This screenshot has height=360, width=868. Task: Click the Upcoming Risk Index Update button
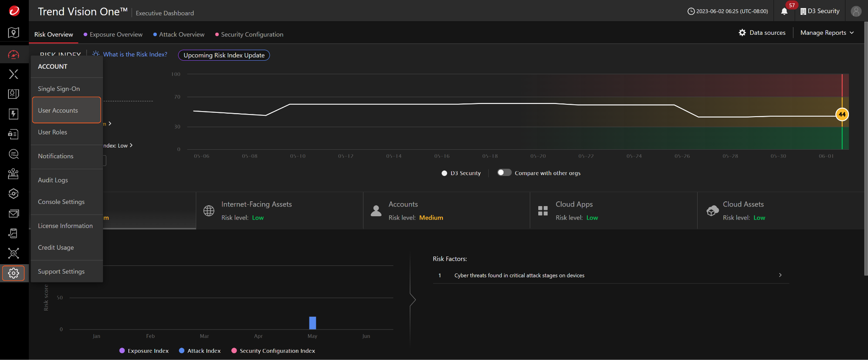tap(224, 55)
